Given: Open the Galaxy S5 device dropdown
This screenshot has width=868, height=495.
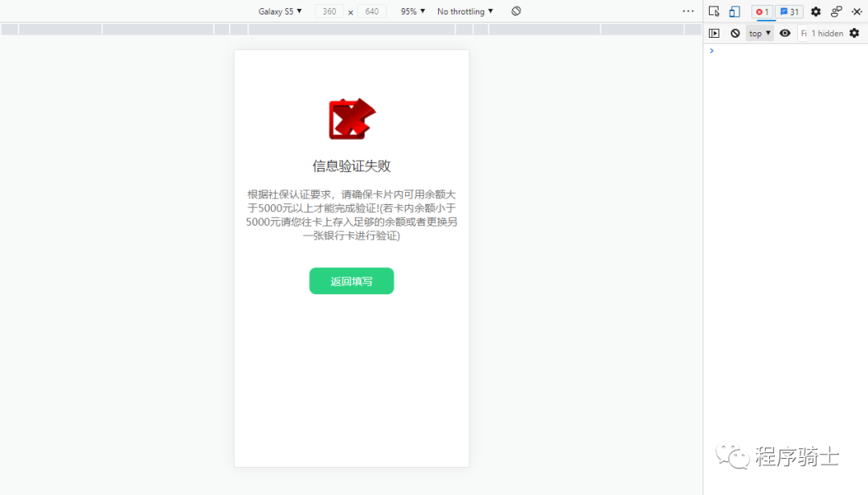Looking at the screenshot, I should (280, 11).
